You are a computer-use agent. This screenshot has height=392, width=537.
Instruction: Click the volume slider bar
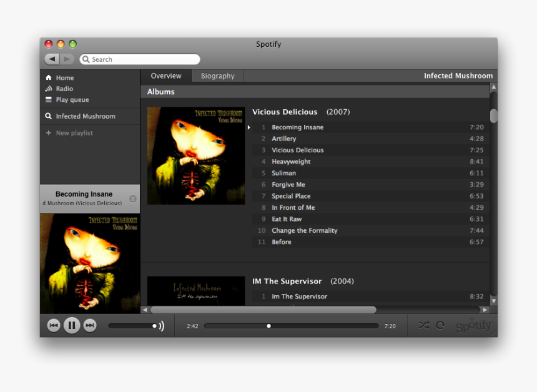coord(132,326)
